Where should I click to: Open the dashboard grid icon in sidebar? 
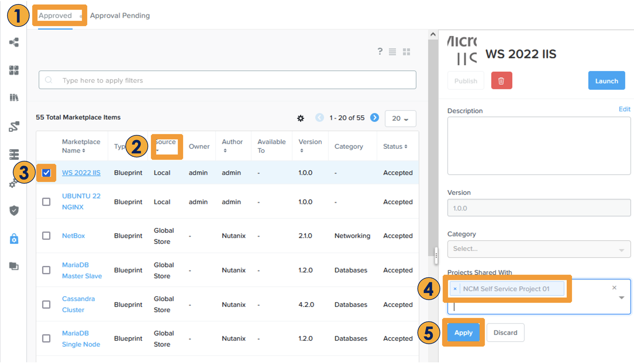pyautogui.click(x=14, y=70)
